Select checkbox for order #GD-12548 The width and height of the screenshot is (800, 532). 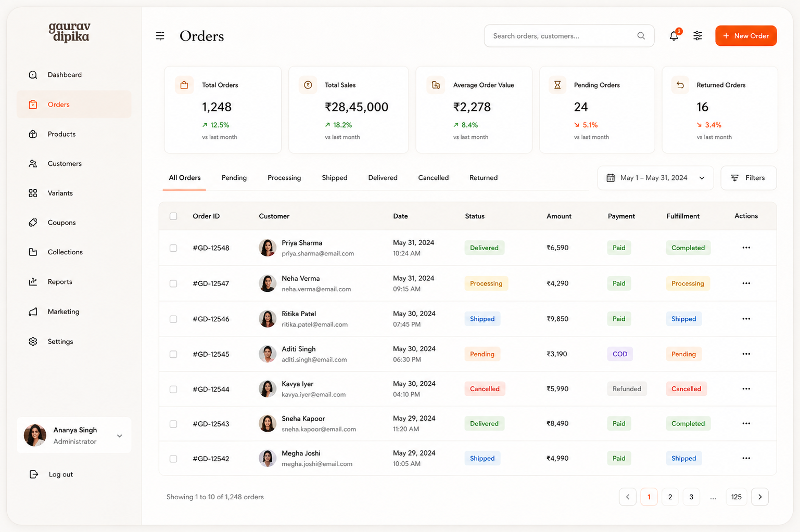pyautogui.click(x=173, y=248)
